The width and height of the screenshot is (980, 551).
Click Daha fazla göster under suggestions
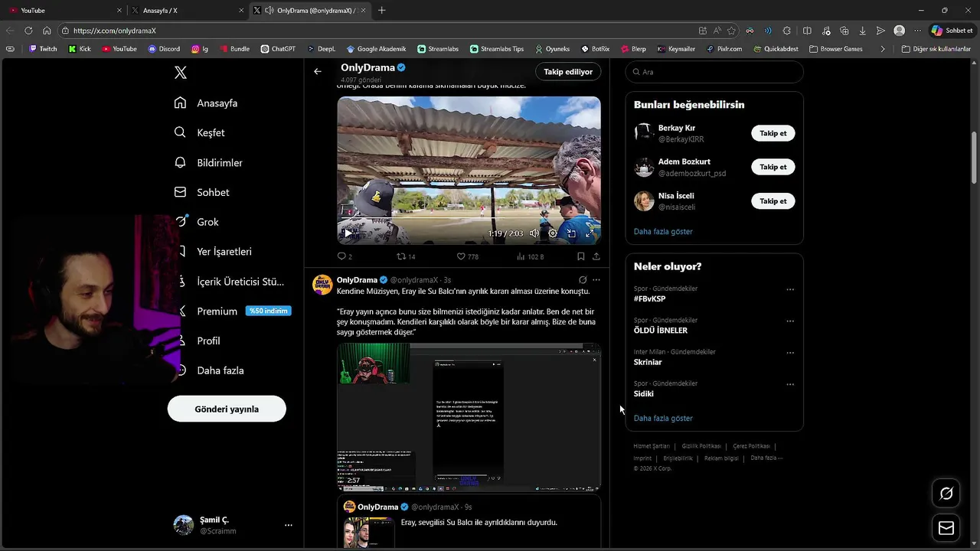tap(663, 231)
